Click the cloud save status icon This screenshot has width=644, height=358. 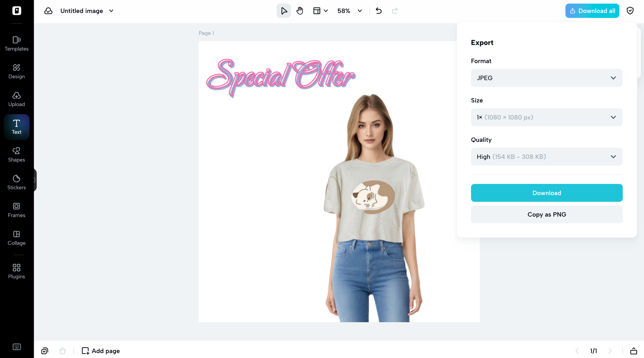point(48,11)
